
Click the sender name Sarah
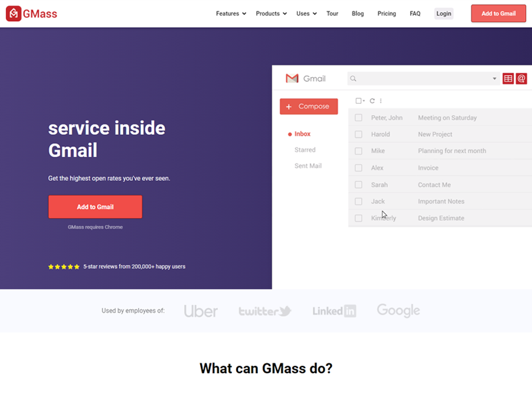pyautogui.click(x=379, y=185)
